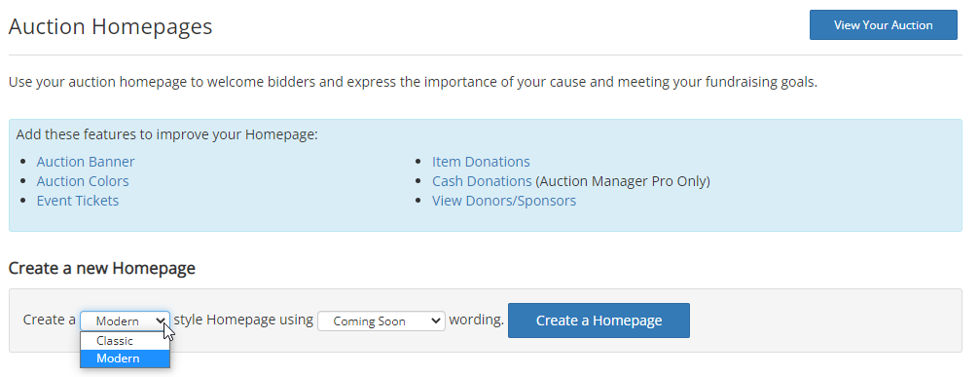
Task: Click the arrow on Coming Soon dropdown
Action: [436, 320]
